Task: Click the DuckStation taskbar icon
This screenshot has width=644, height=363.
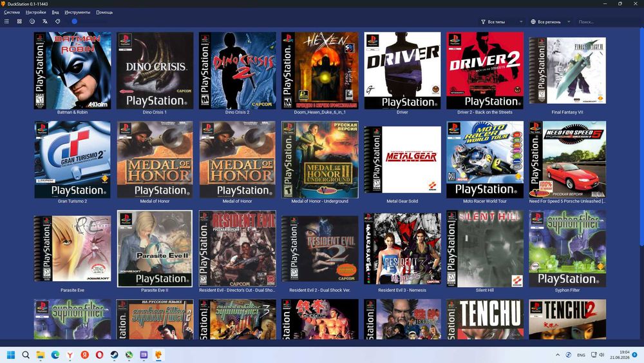Action: 158,355
